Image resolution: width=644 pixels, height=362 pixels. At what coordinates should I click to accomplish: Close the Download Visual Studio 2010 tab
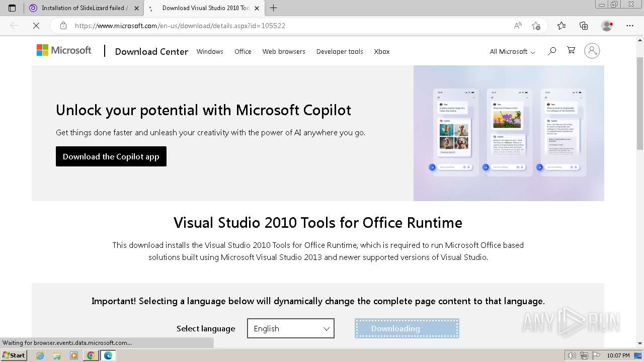[257, 8]
